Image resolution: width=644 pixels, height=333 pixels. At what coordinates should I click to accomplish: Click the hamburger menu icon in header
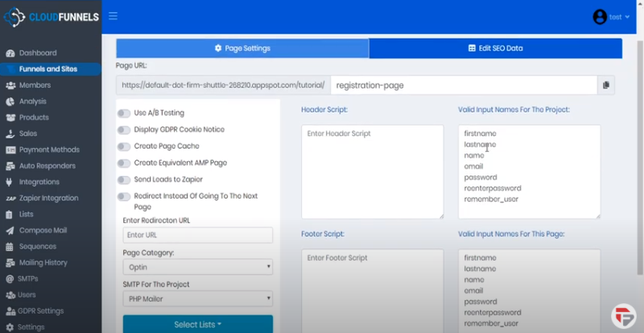point(113,16)
